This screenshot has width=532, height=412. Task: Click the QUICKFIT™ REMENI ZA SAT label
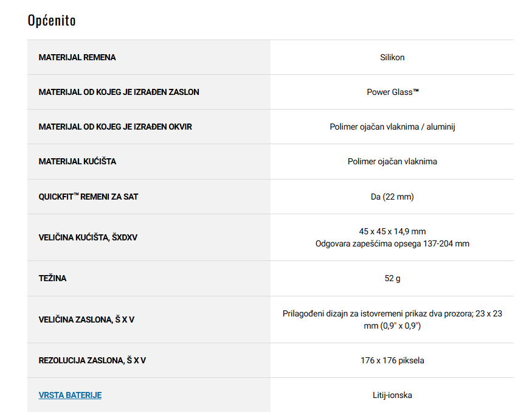point(88,197)
